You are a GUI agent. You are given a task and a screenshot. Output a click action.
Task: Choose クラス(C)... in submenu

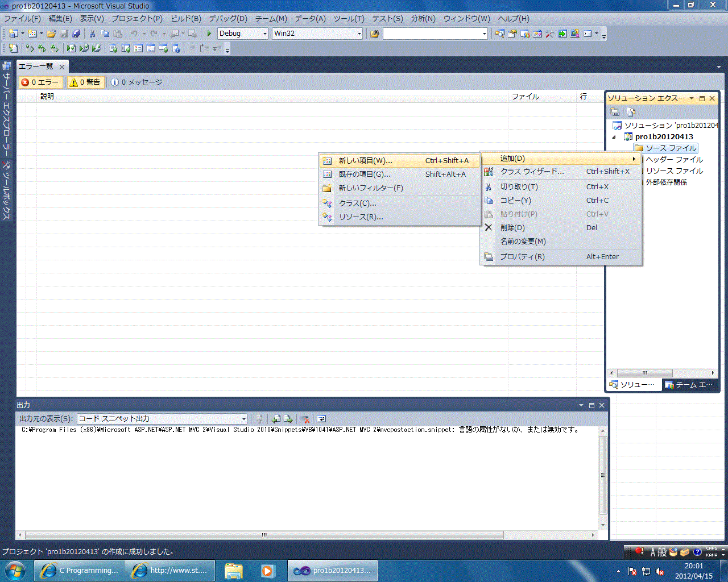click(399, 203)
